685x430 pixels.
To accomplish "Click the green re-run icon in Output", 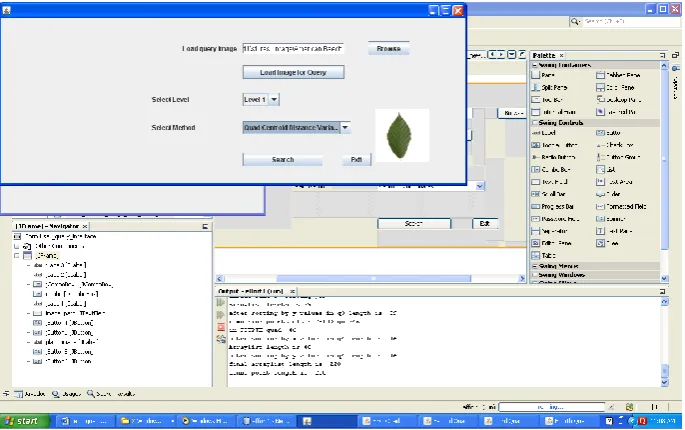I will point(221,302).
